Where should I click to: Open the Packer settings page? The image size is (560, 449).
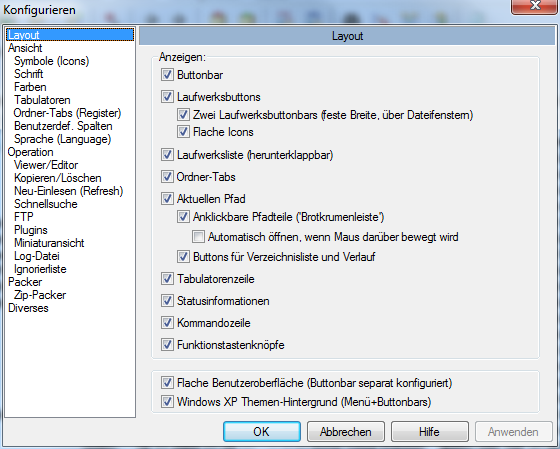25,282
